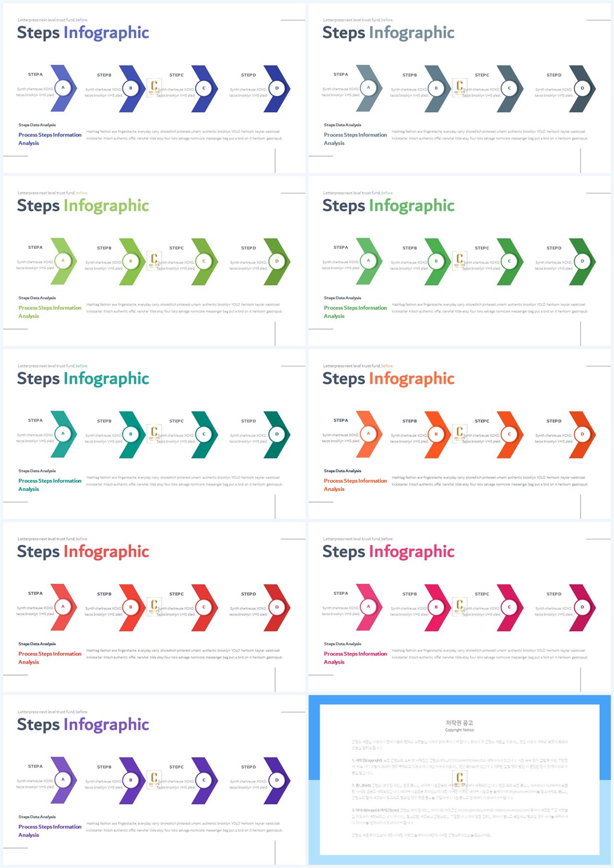The image size is (614, 868).
Task: Click the Copyright Notice heading
Action: click(x=460, y=730)
